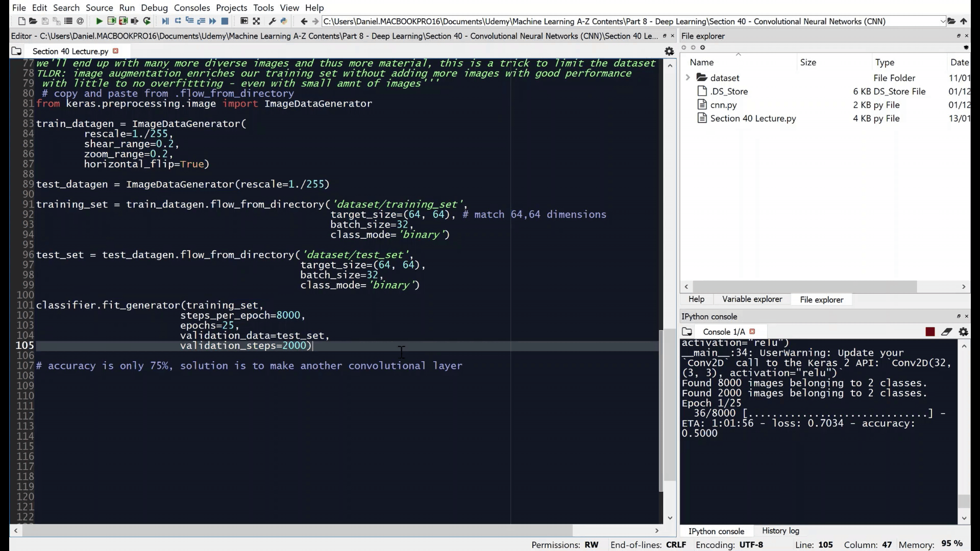Run selection or current line
Viewport: 980px width, 551px height.
coord(135,21)
